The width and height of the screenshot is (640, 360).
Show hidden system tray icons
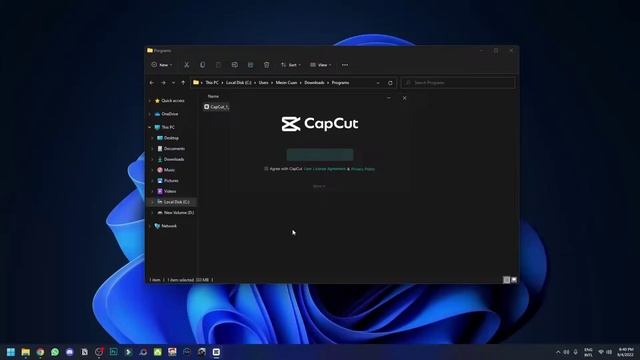coord(558,352)
